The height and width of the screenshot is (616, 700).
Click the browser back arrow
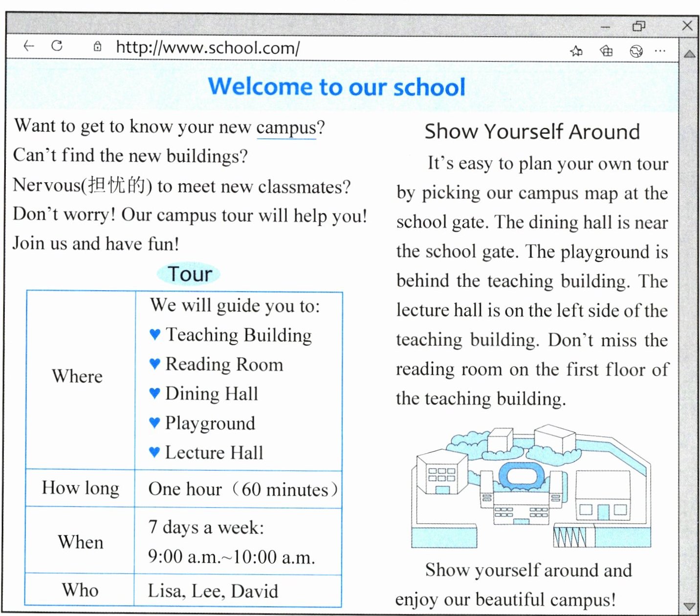[29, 46]
